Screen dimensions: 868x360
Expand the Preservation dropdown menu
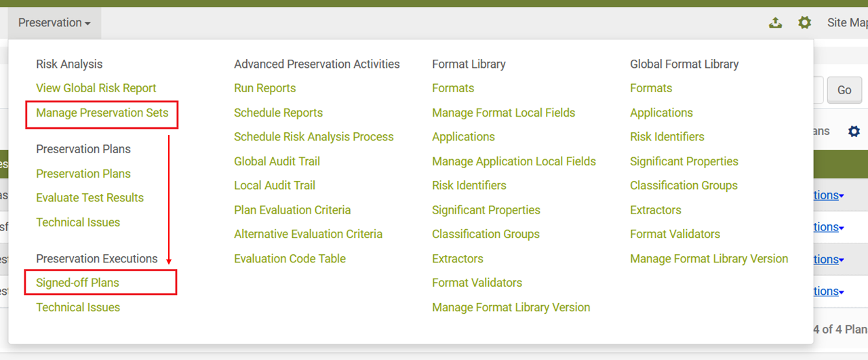tap(54, 23)
